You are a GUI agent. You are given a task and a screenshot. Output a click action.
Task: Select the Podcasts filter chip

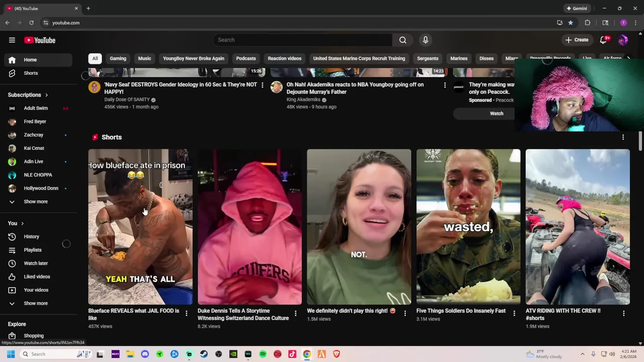pos(246,58)
